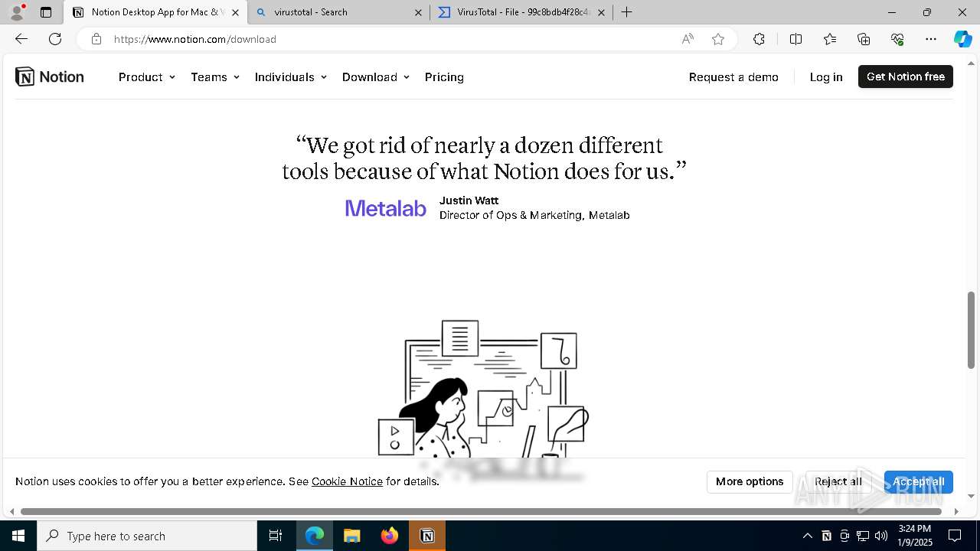Open the Edge profile icon

click(x=17, y=12)
